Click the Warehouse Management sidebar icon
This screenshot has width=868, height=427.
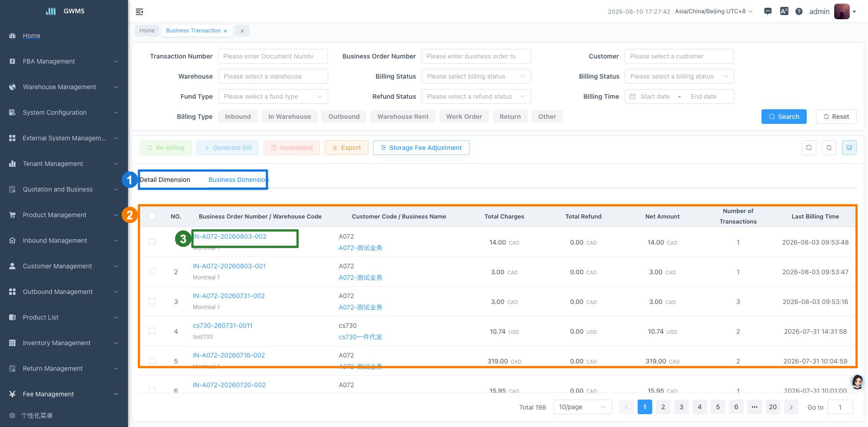[x=12, y=87]
